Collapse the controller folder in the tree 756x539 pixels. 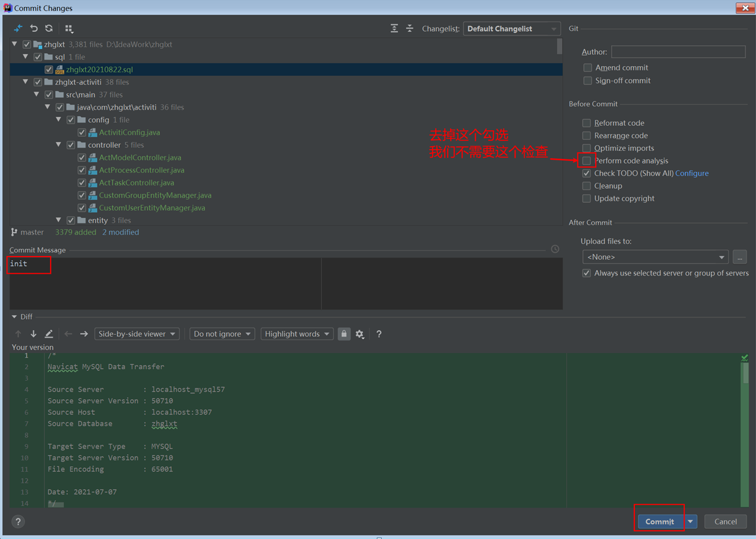coord(58,145)
